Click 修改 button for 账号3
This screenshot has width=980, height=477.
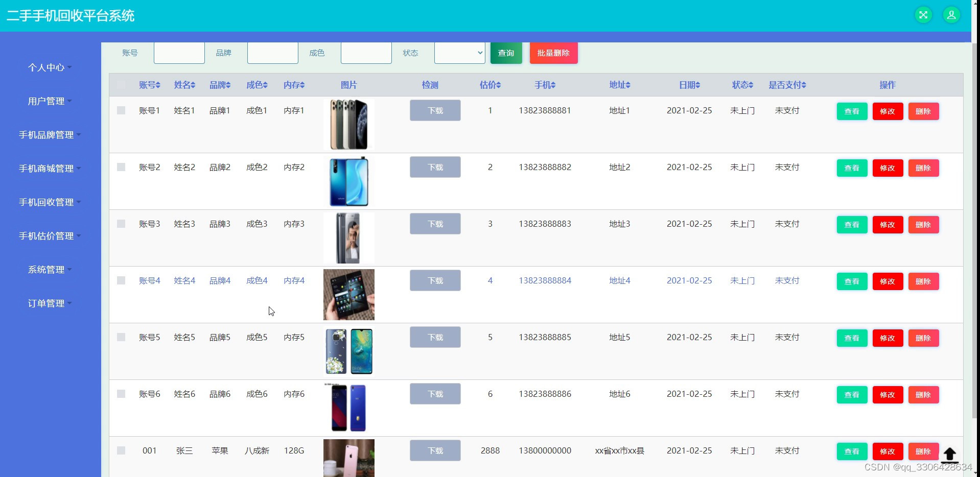(888, 225)
